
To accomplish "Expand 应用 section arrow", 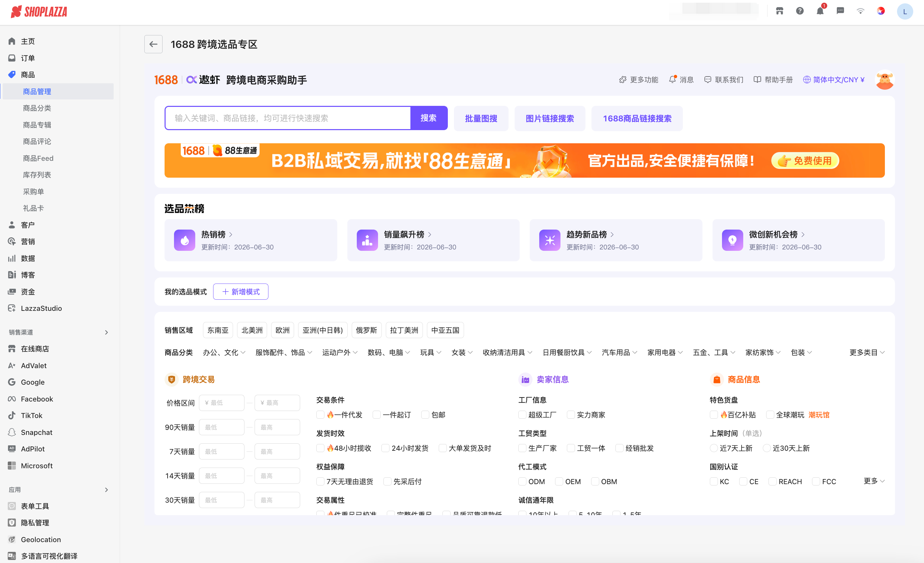I will point(106,489).
